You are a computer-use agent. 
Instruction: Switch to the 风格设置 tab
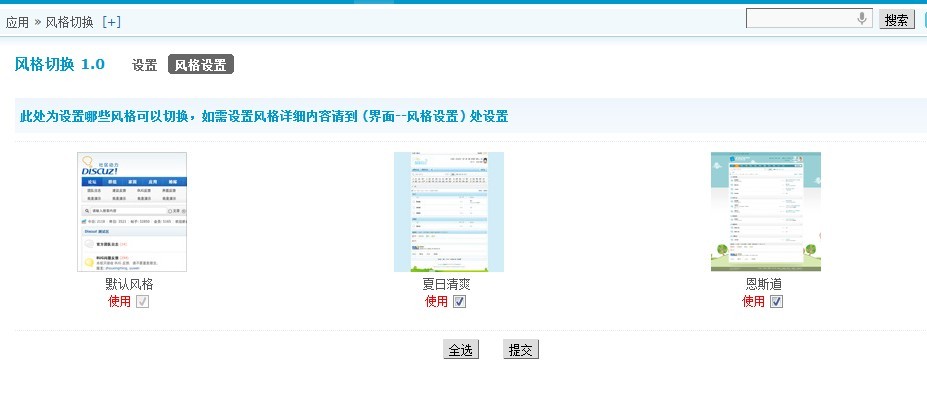pos(201,64)
